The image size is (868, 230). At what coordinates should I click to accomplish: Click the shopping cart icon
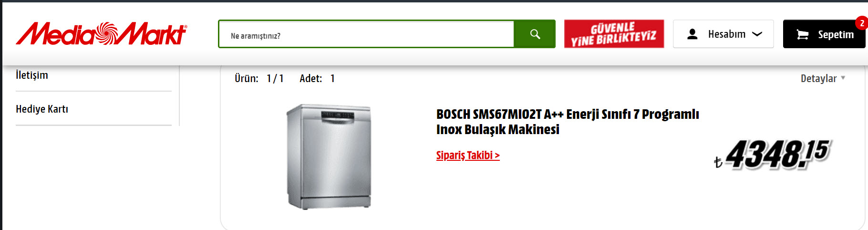[x=803, y=34]
